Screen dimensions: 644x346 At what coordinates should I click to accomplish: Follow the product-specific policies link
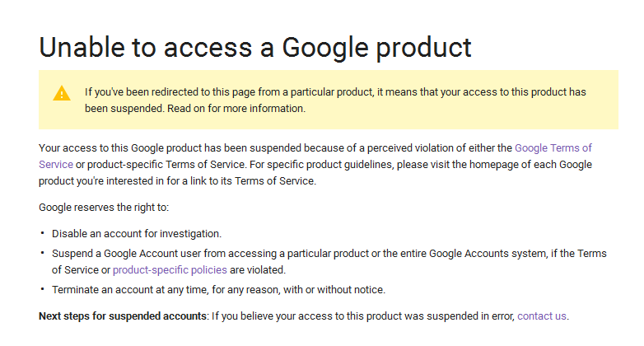point(169,269)
